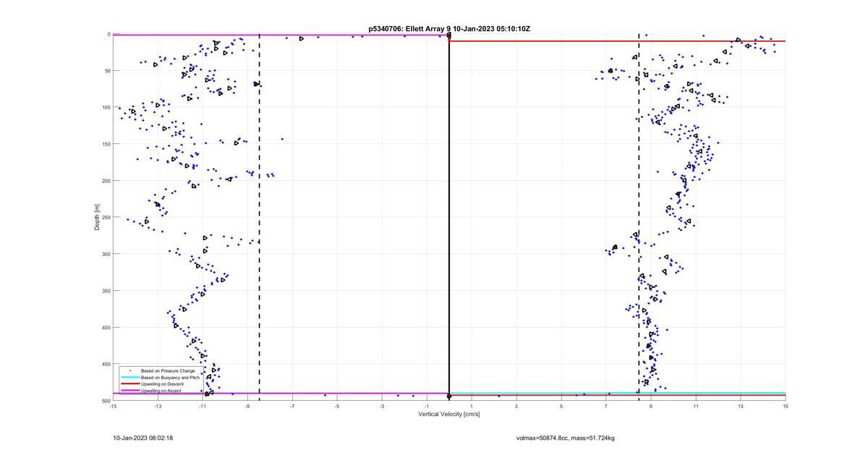
Task: Click the x-axis tick label '9'
Action: pyautogui.click(x=651, y=406)
